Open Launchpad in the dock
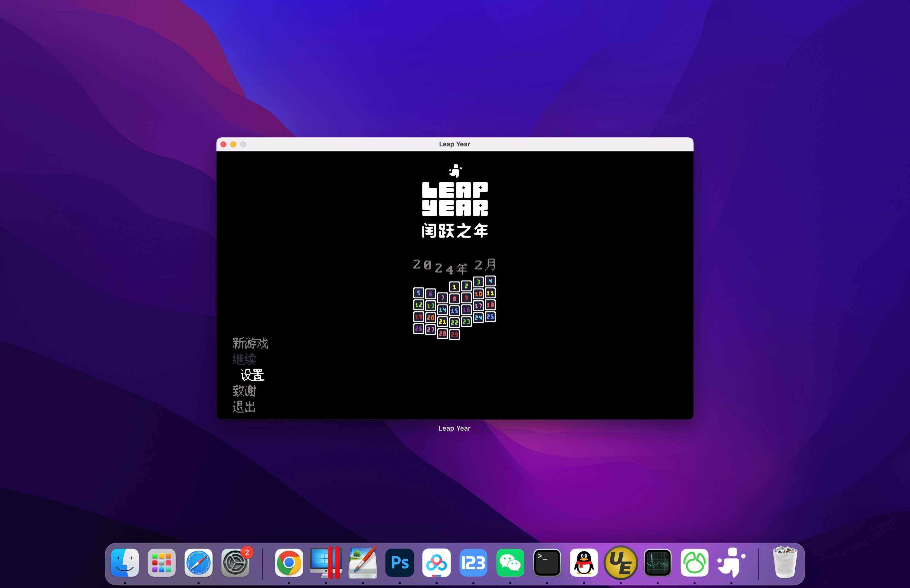 pyautogui.click(x=161, y=563)
